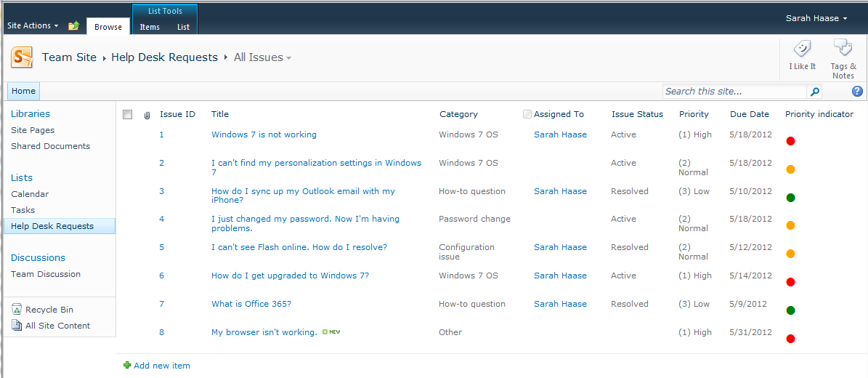Open the blue help question mark icon
868x378 pixels.
click(857, 92)
